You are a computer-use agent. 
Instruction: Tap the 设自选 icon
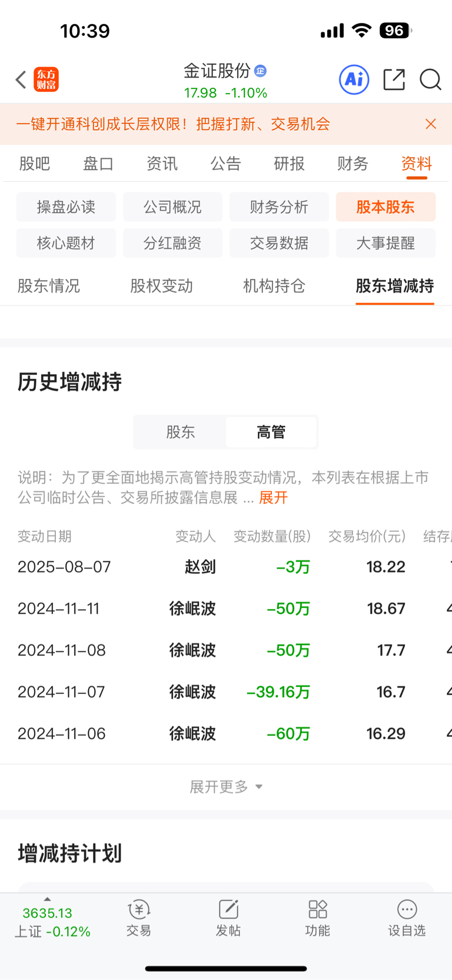407,918
